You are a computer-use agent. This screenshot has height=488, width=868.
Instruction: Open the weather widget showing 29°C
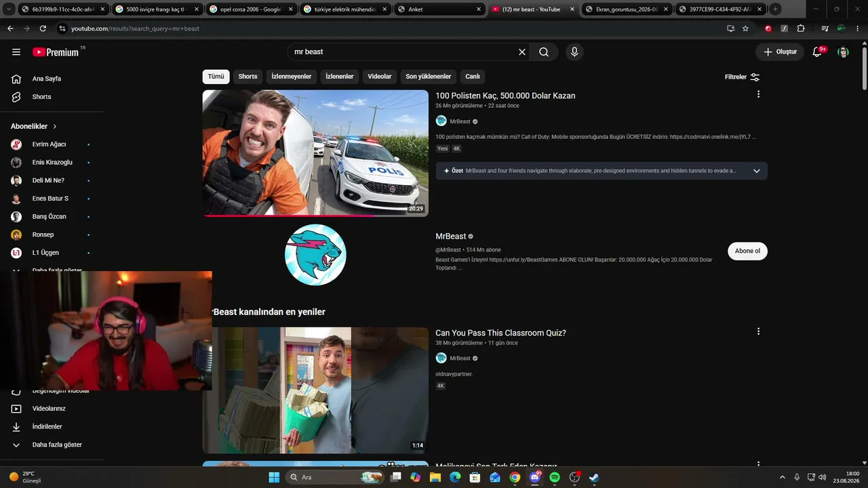25,477
